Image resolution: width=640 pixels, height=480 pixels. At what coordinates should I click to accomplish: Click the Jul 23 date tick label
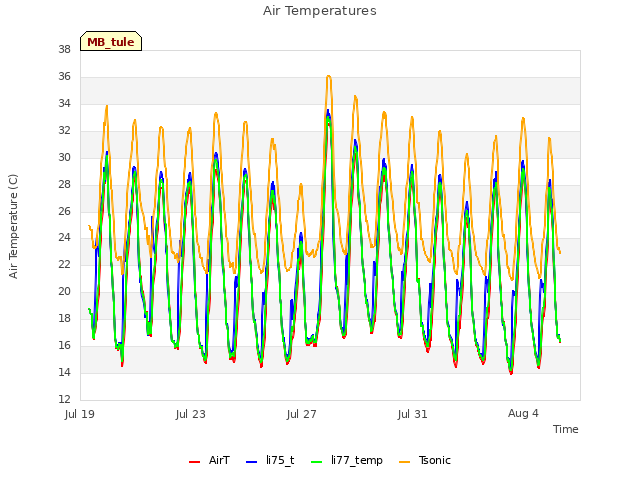coord(191,414)
